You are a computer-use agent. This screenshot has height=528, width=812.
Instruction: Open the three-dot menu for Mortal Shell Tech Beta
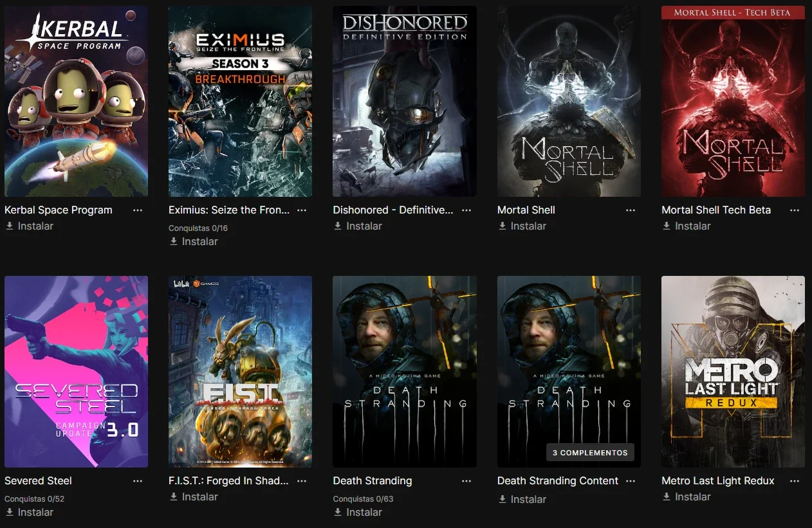coord(795,210)
